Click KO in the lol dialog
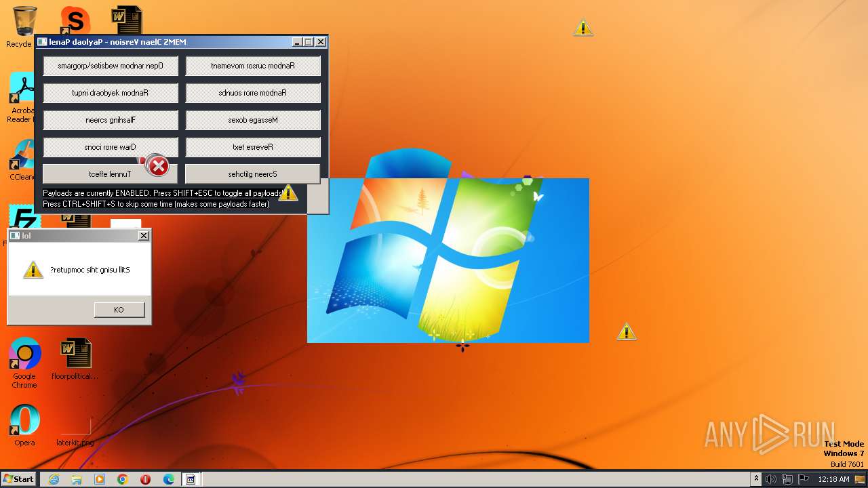Viewport: 868px width, 488px height. click(x=119, y=310)
